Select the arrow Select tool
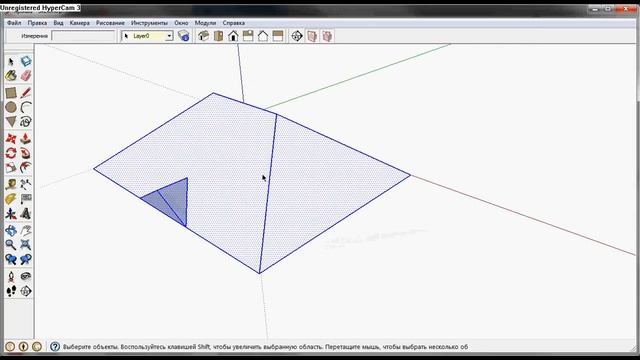Image resolution: width=640 pixels, height=360 pixels. (11, 61)
